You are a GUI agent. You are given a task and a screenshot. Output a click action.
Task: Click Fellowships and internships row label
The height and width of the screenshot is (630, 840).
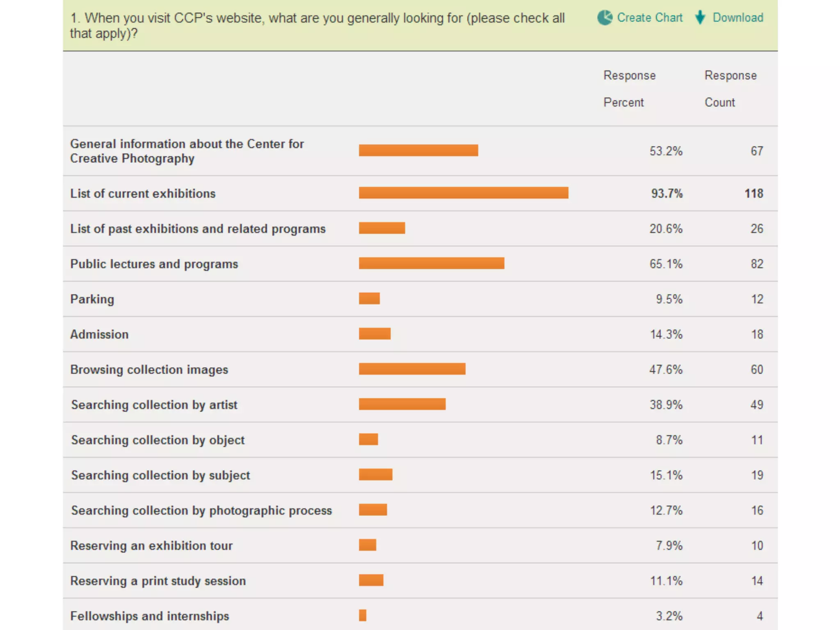coord(150,616)
